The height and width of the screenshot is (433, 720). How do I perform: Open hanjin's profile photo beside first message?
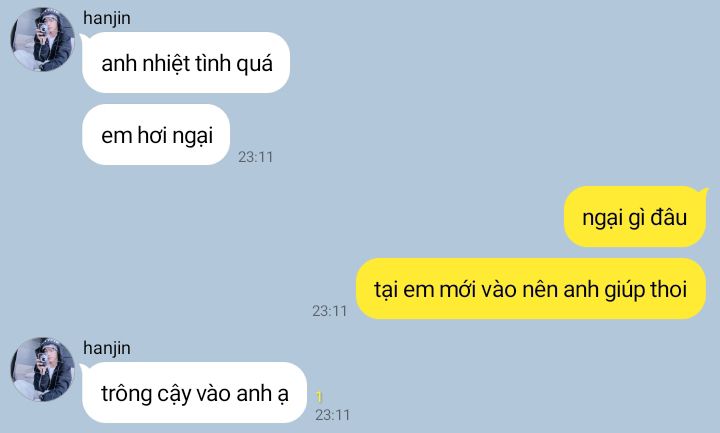(x=42, y=39)
